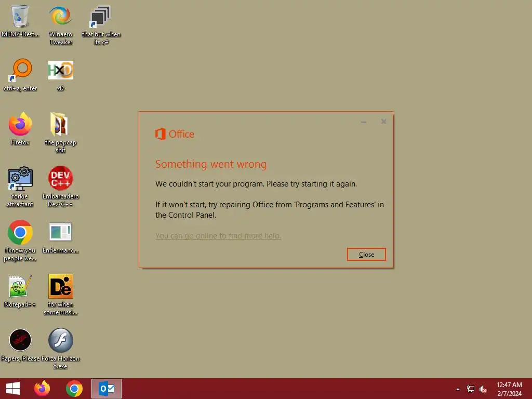This screenshot has height=399, width=532.
Task: Show hidden system tray icons
Action: (458, 389)
